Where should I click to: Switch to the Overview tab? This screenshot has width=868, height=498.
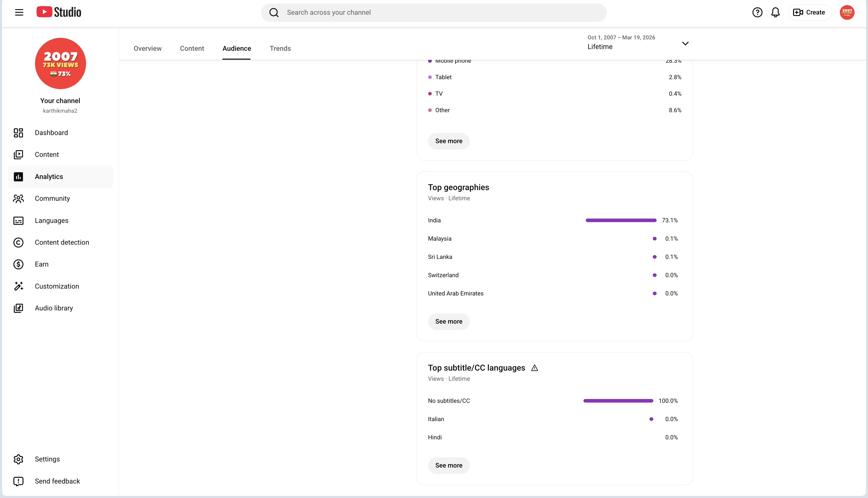pos(147,48)
